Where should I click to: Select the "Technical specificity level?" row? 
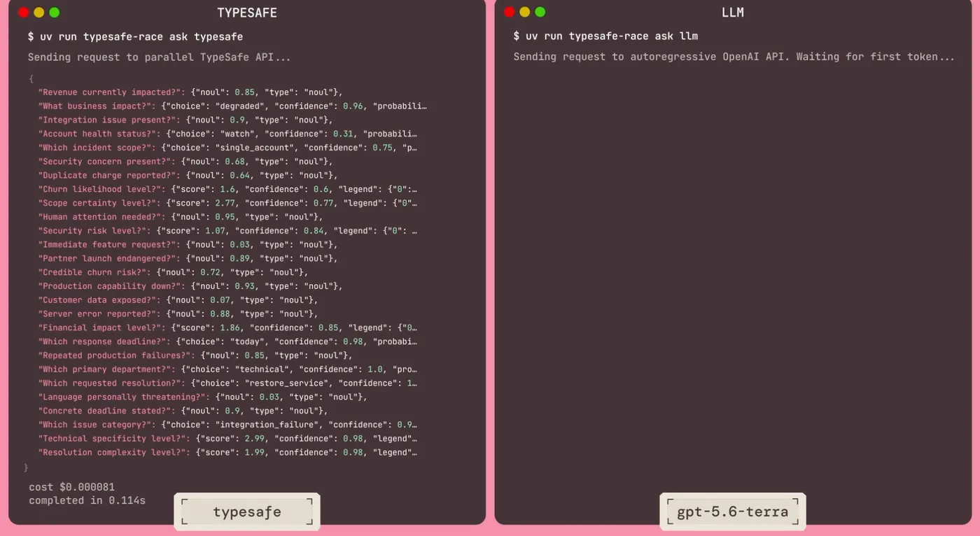click(227, 439)
